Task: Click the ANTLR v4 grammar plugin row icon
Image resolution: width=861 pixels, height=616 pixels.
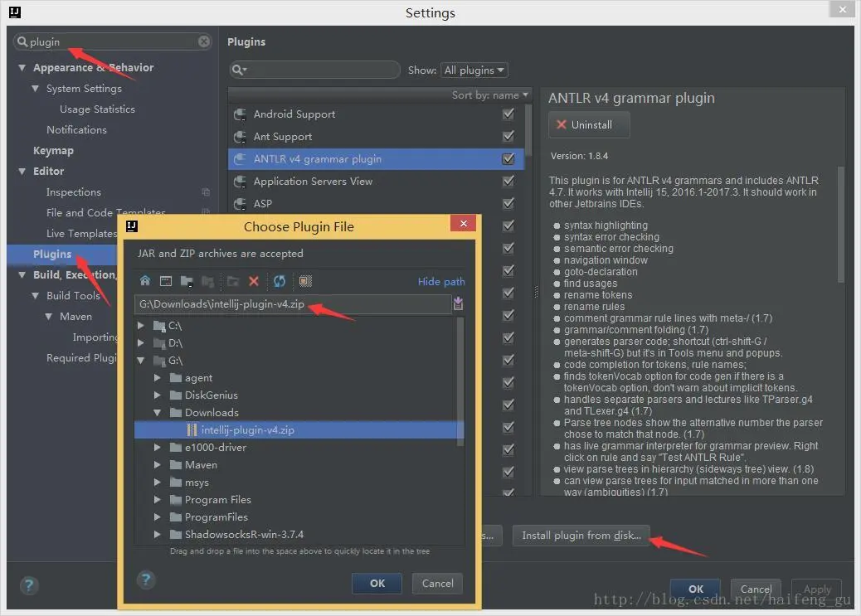Action: point(240,159)
